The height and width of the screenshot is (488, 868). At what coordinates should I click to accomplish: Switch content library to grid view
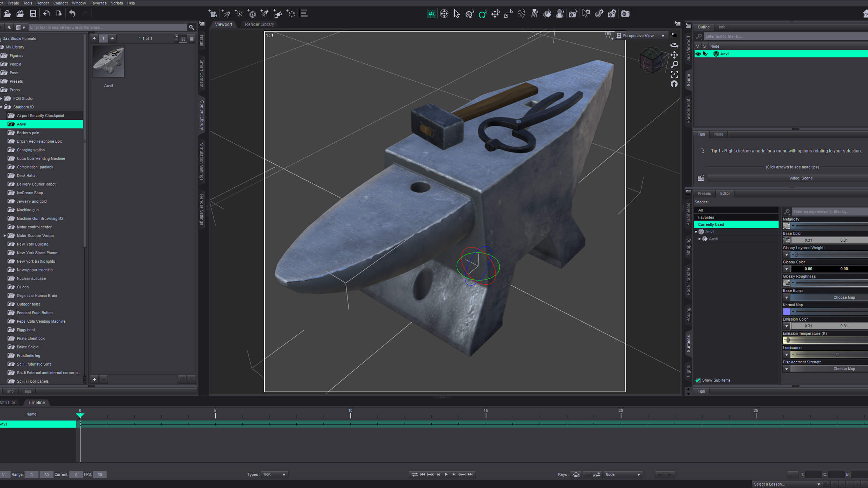(x=183, y=39)
